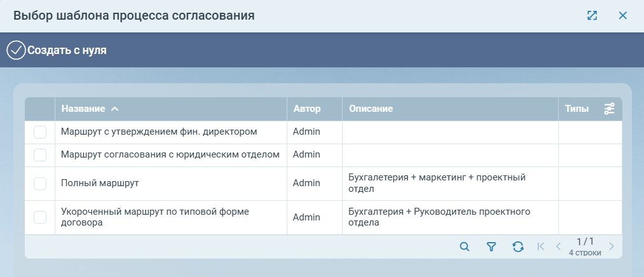
Task: Sort by the Описание column header
Action: 371,109
